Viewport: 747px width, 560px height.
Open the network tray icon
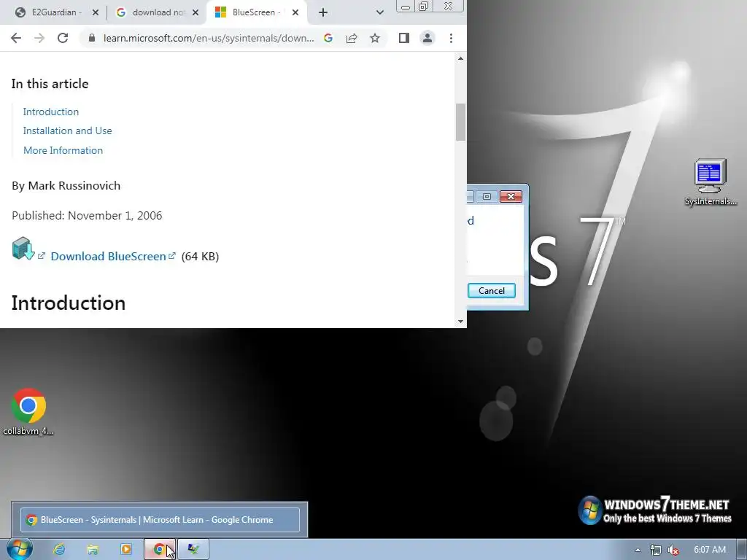click(656, 550)
